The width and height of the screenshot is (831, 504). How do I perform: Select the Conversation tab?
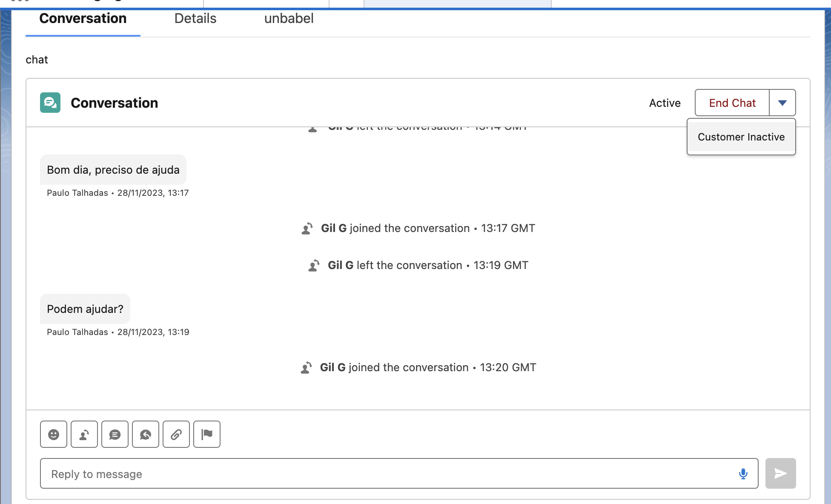click(x=83, y=18)
